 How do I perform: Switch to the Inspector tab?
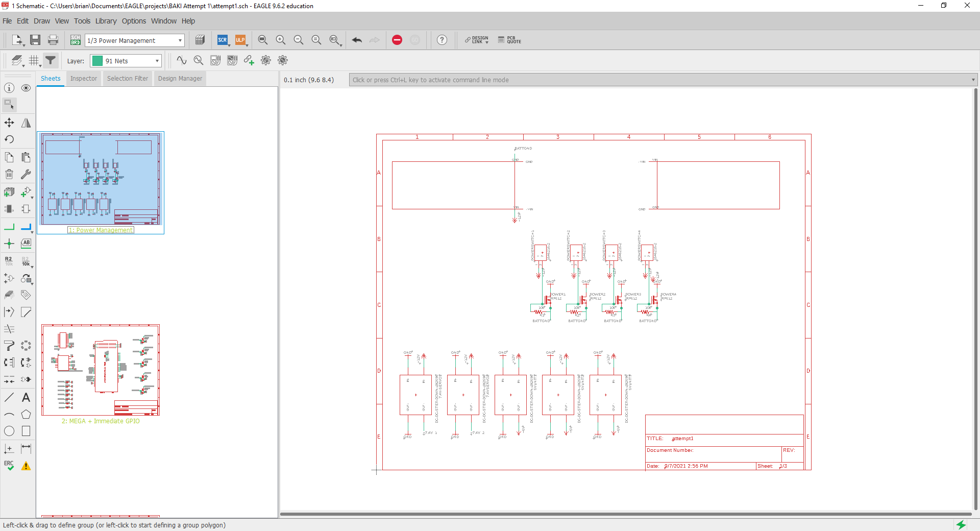pyautogui.click(x=84, y=79)
